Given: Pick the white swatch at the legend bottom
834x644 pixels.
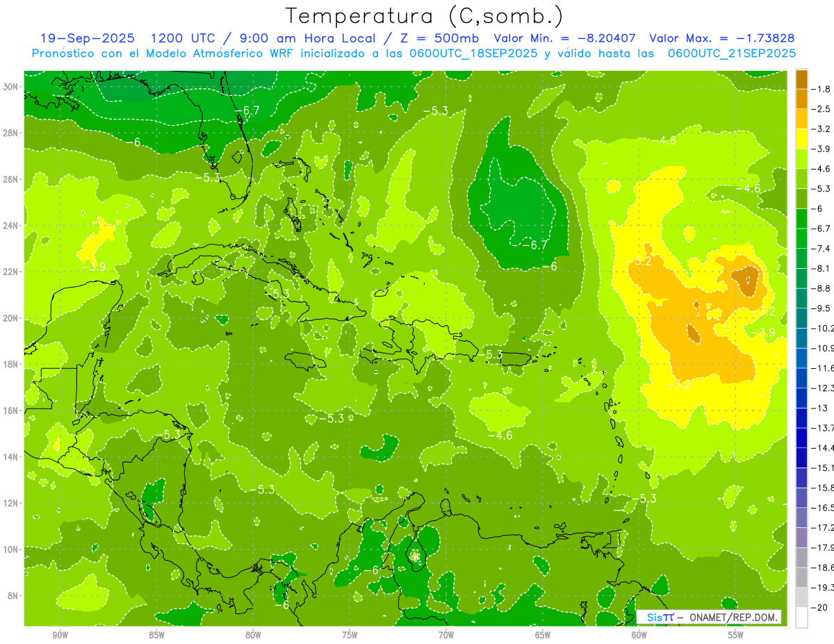Looking at the screenshot, I should point(801,617).
